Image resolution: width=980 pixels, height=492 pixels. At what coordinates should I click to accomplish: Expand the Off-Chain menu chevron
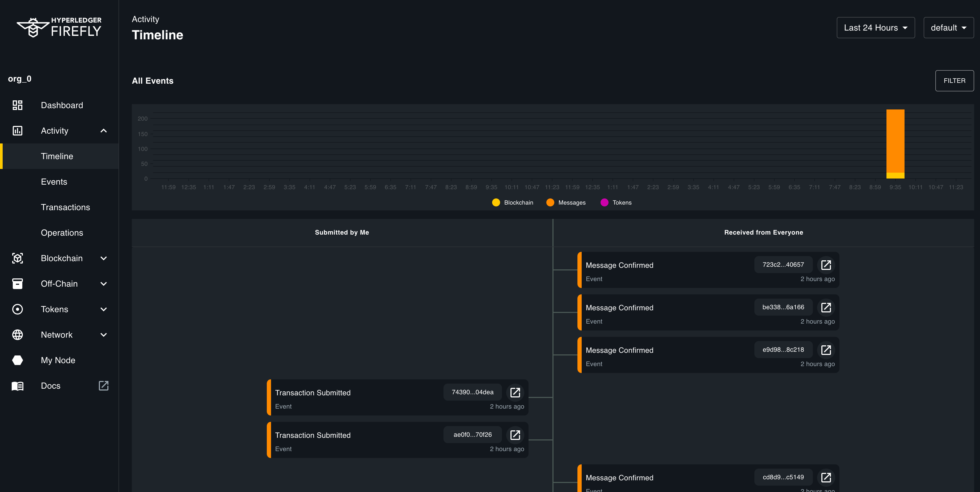[x=103, y=284]
